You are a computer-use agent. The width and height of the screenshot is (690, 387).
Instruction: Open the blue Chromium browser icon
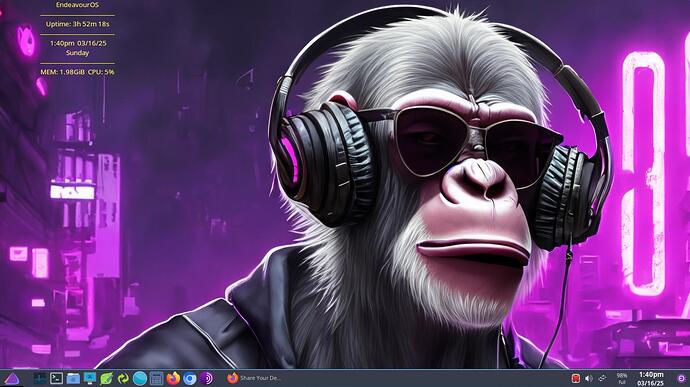point(190,378)
